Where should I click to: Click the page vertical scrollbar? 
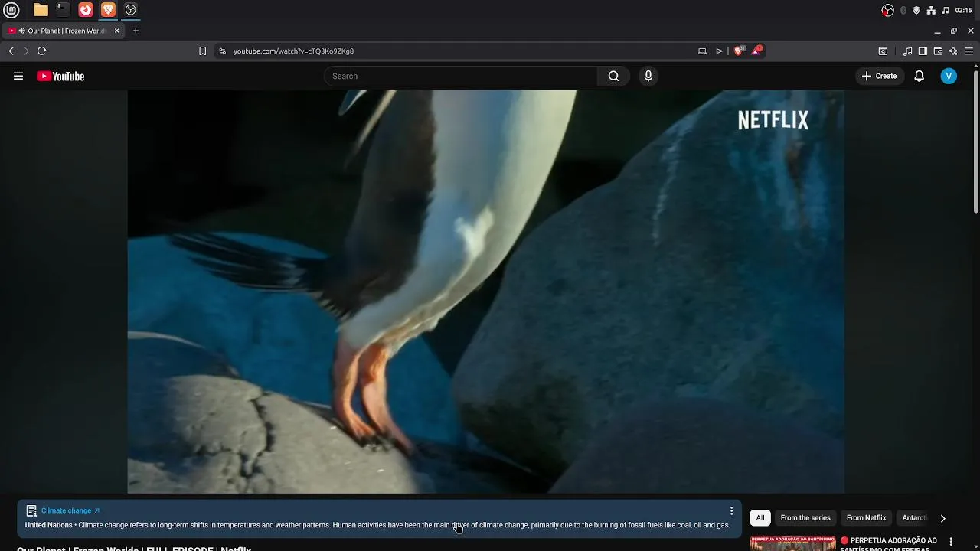pyautogui.click(x=976, y=142)
